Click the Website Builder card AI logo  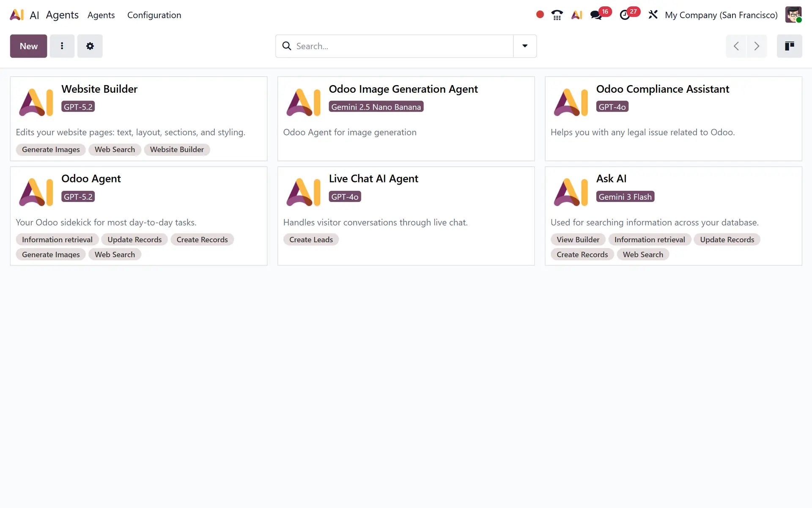(36, 102)
